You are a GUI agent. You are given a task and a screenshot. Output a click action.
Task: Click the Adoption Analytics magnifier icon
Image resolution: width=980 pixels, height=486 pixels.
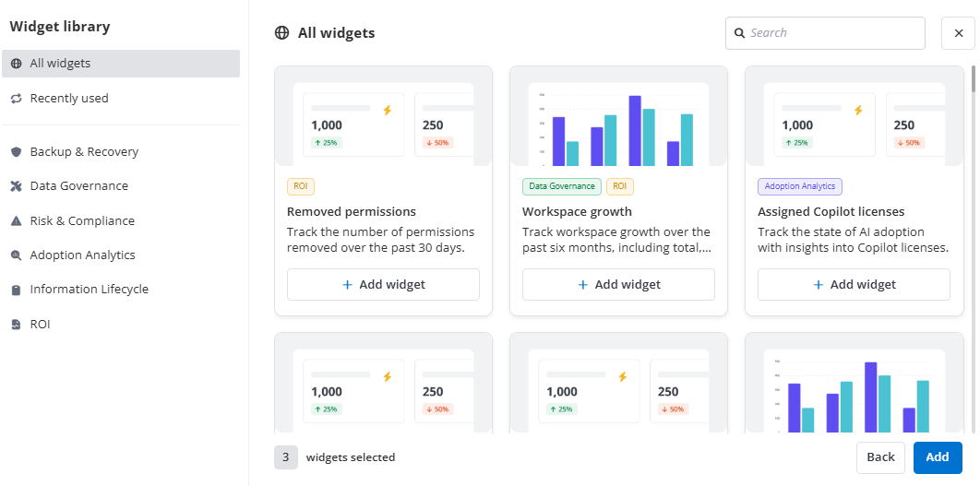16,255
